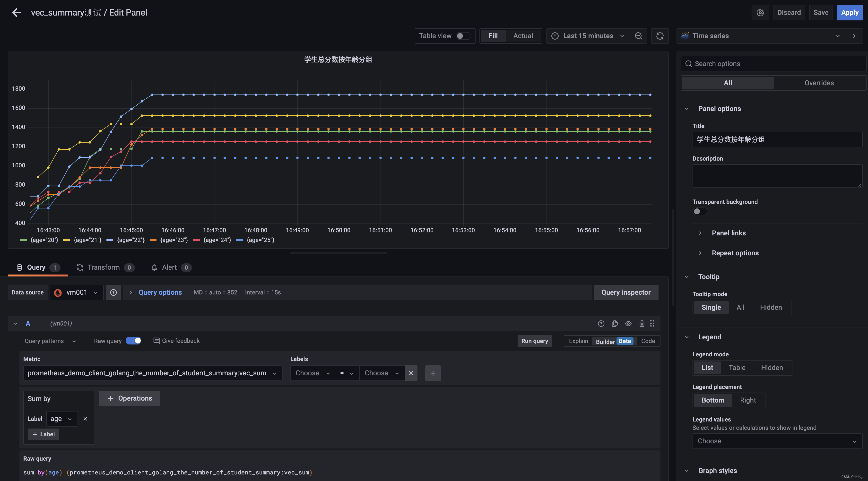868x481 pixels.
Task: Duplicate query A with the copy icon
Action: click(615, 323)
